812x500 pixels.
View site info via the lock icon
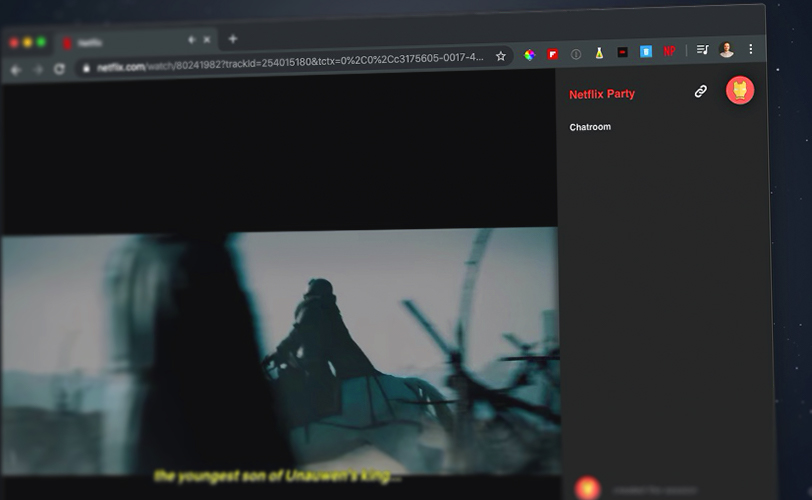[x=86, y=68]
